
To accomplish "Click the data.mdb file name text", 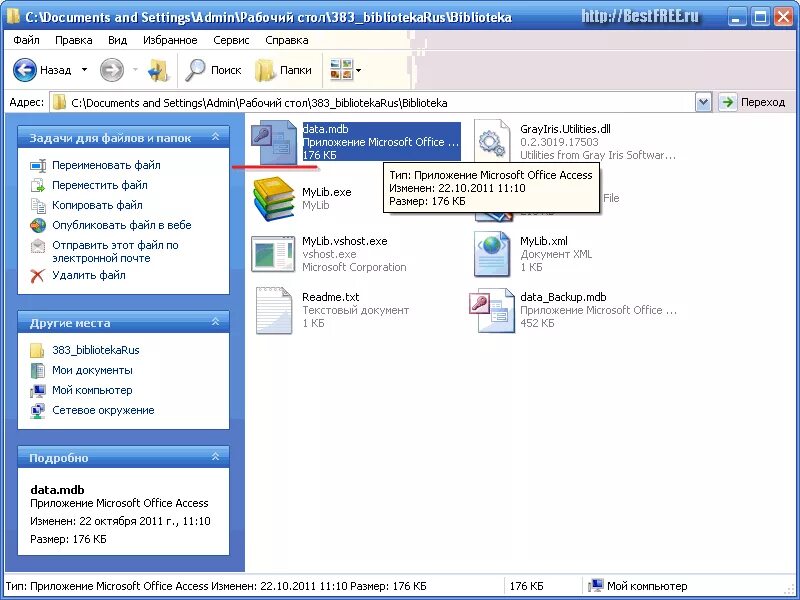I will click(326, 129).
